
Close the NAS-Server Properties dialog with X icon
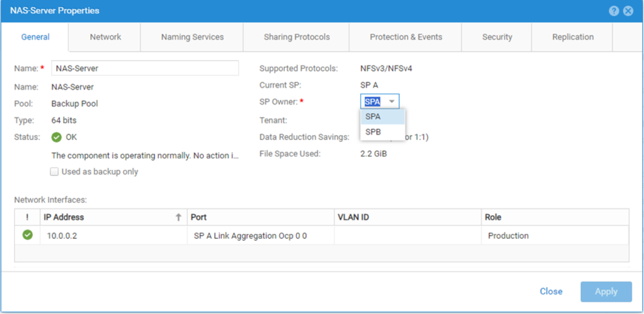tap(628, 11)
